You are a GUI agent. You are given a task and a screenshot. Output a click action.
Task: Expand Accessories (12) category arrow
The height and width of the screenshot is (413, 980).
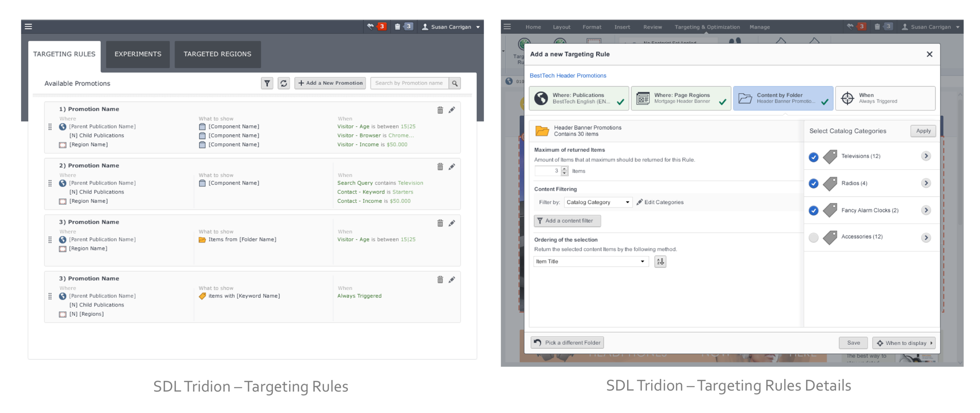[926, 237]
